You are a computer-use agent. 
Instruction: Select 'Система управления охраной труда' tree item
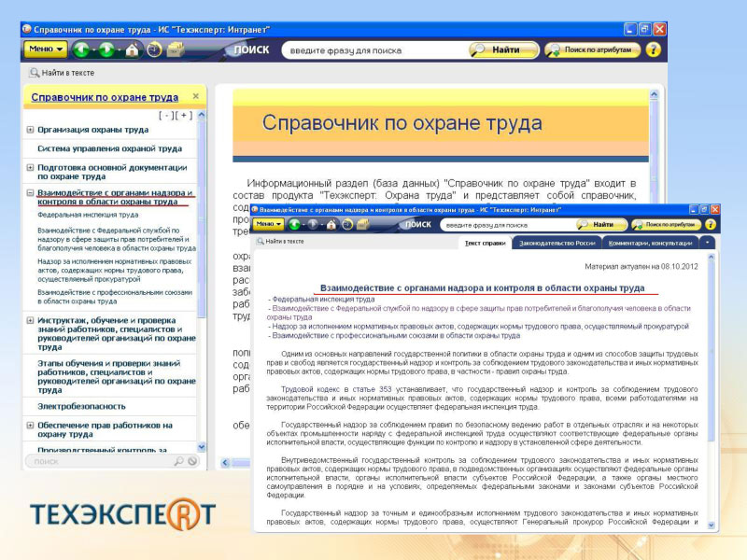(109, 148)
